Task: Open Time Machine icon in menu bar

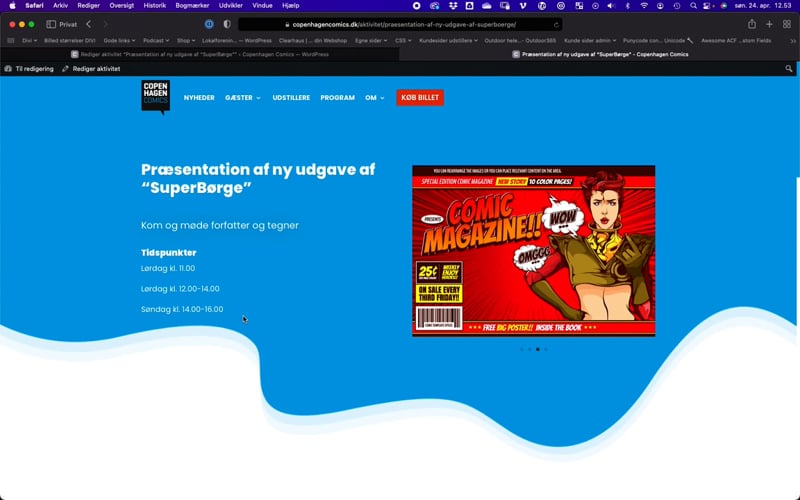Action: (677, 6)
